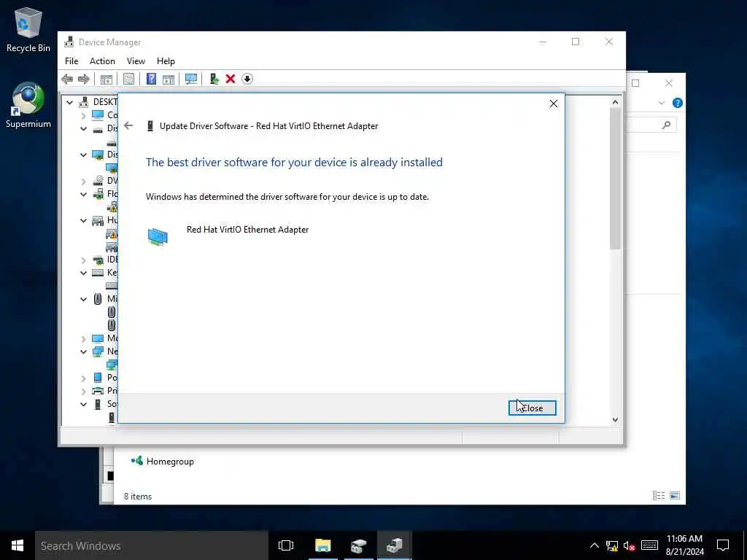This screenshot has height=560, width=747.
Task: Click the Back arrow in Device Manager toolbar
Action: 67,79
